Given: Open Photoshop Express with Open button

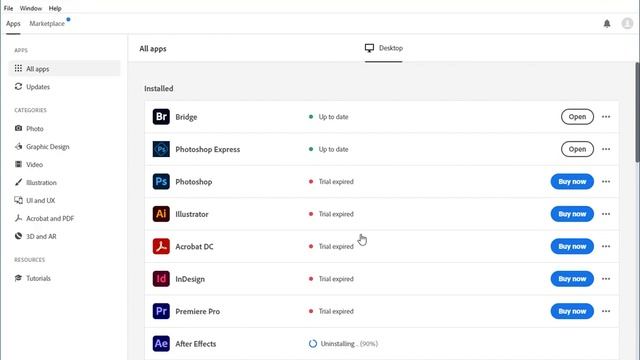Looking at the screenshot, I should (x=577, y=149).
